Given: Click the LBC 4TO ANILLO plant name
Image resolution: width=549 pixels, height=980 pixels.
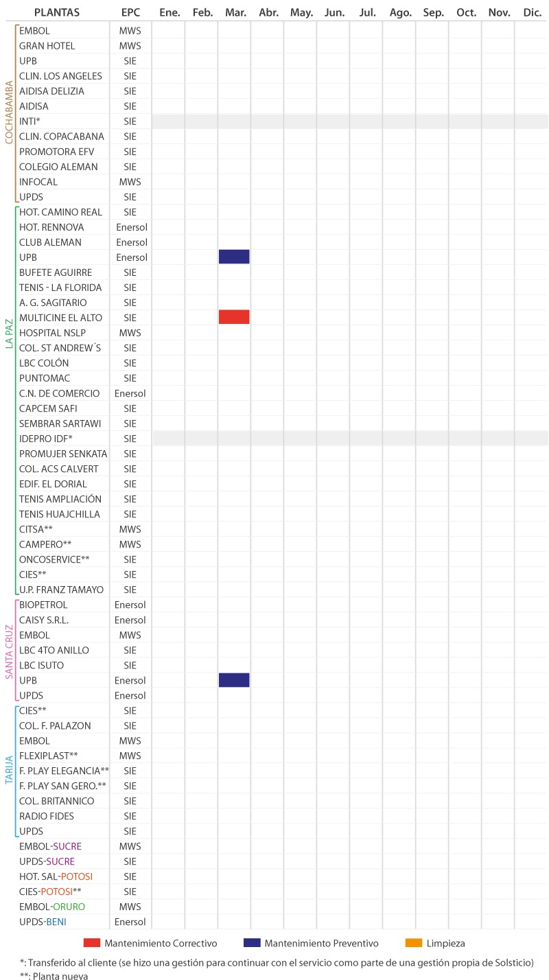Looking at the screenshot, I should tap(54, 650).
